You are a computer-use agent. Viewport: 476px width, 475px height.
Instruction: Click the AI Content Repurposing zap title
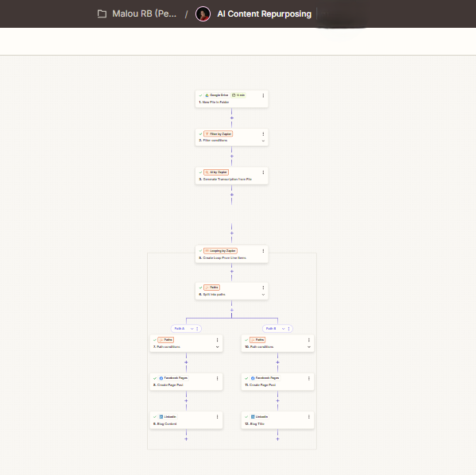pos(264,14)
